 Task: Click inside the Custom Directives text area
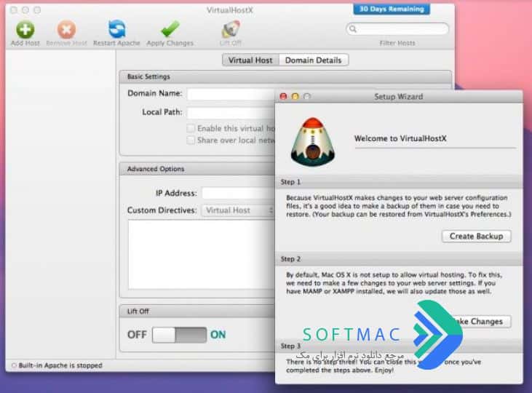201,255
